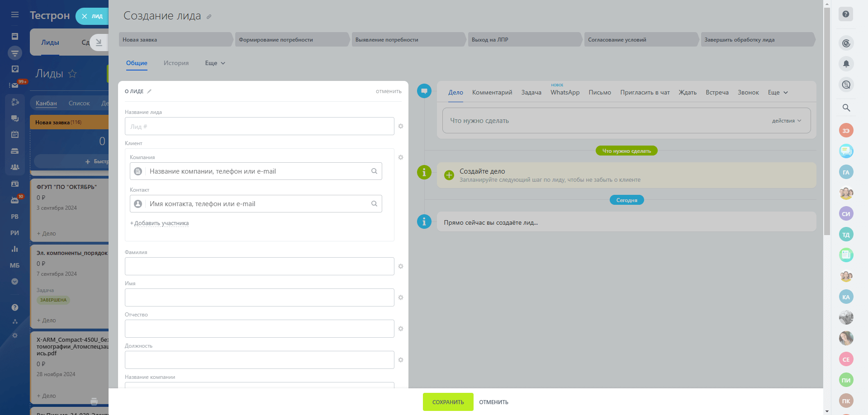This screenshot has height=415, width=868.
Task: Close the Лид slider panel
Action: [85, 16]
